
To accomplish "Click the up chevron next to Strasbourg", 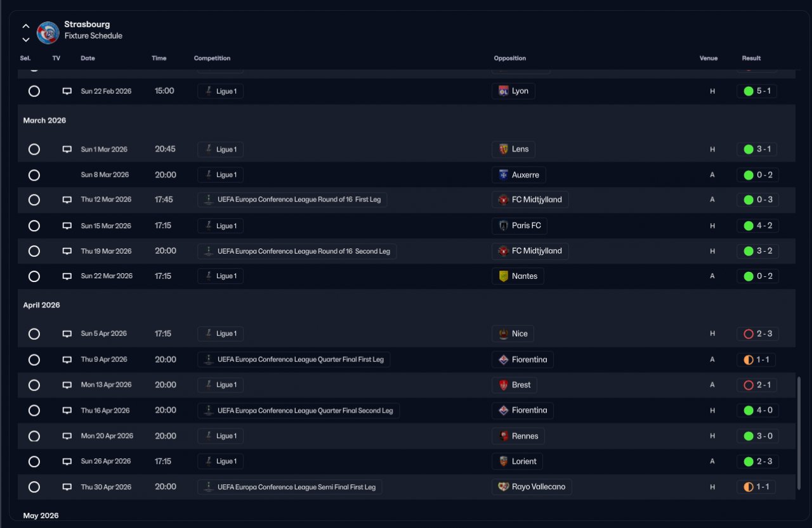I will pos(26,26).
